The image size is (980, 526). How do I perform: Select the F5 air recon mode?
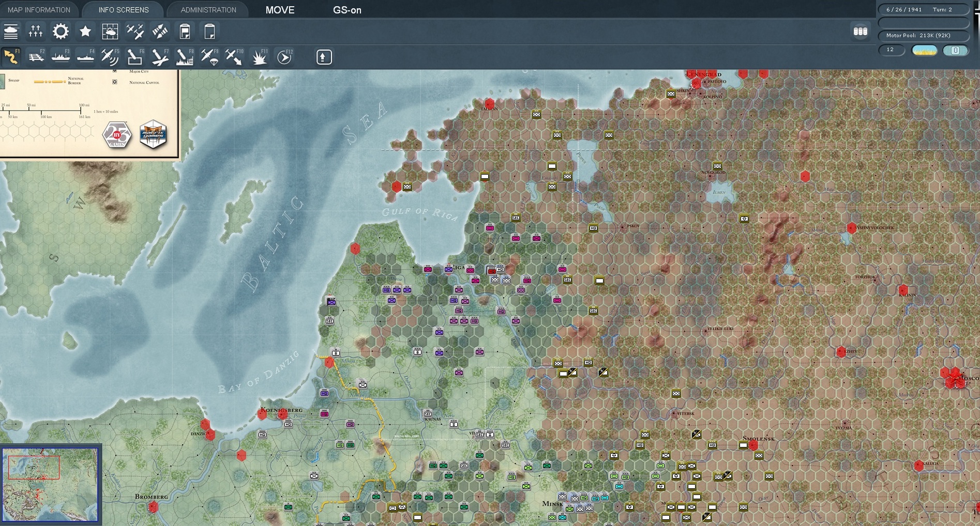[x=110, y=57]
